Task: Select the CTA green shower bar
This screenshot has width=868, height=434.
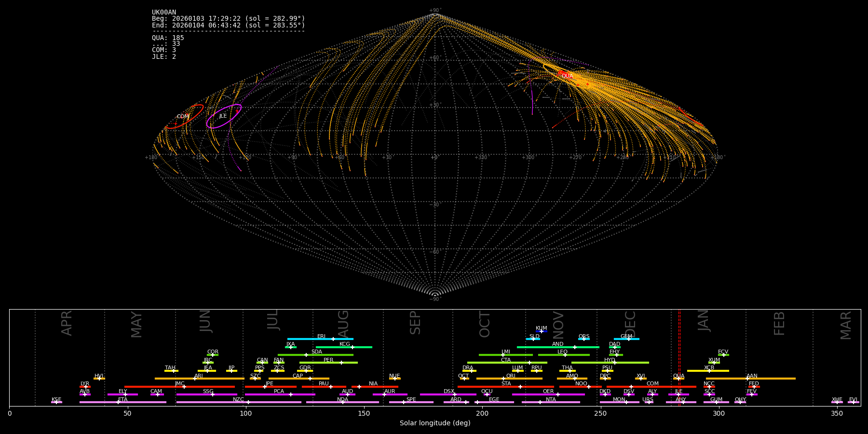Action: 507,363
